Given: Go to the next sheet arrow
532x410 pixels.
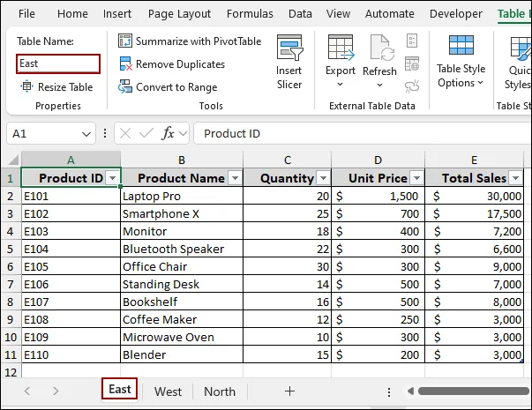Looking at the screenshot, I should (56, 391).
